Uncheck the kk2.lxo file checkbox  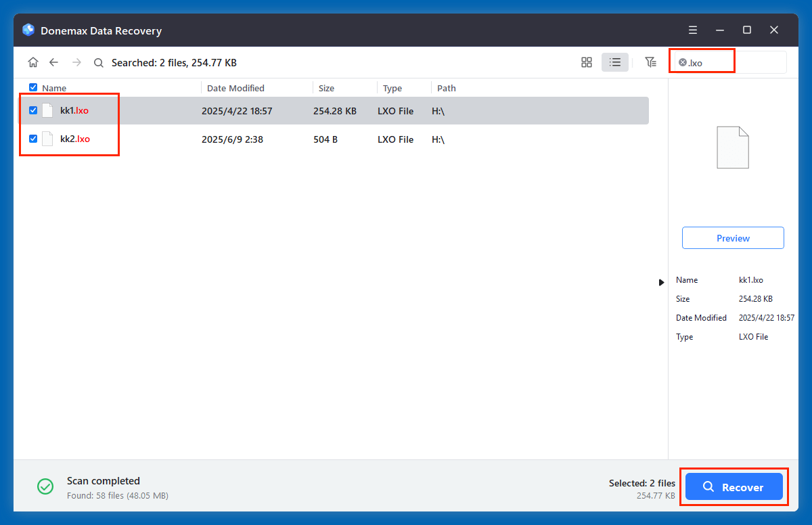(x=33, y=139)
